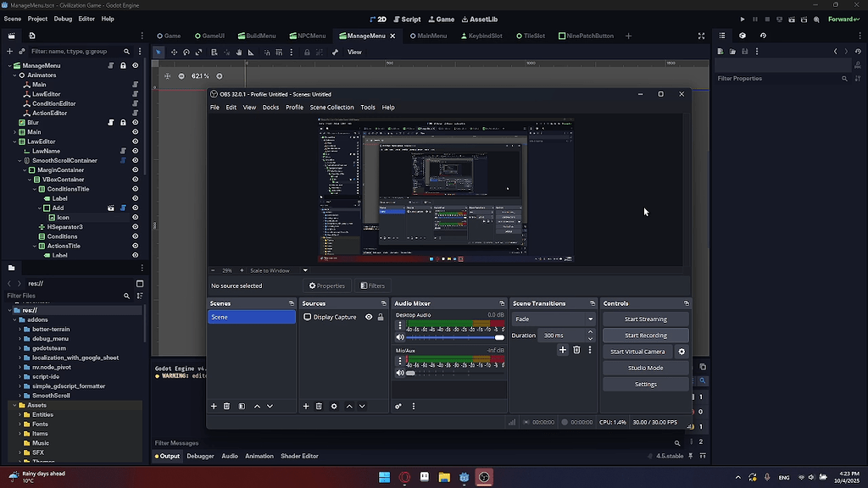
Task: Click Start Virtual Camera button
Action: 637,352
